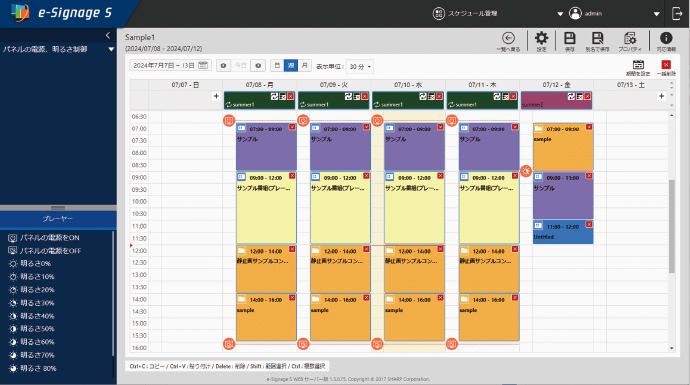This screenshot has width=690, height=385.
Task: Select blue Untitled block on 07/12
Action: coord(563,232)
